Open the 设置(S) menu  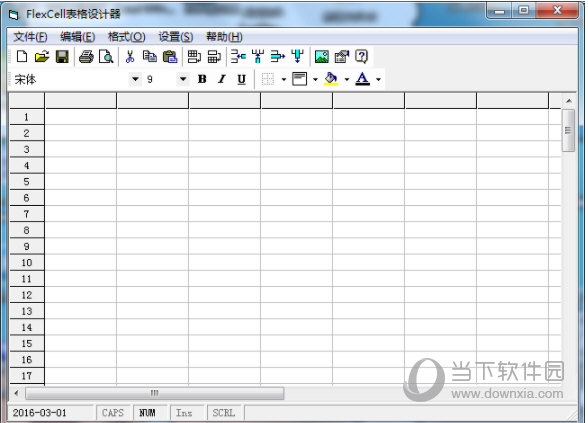(176, 37)
